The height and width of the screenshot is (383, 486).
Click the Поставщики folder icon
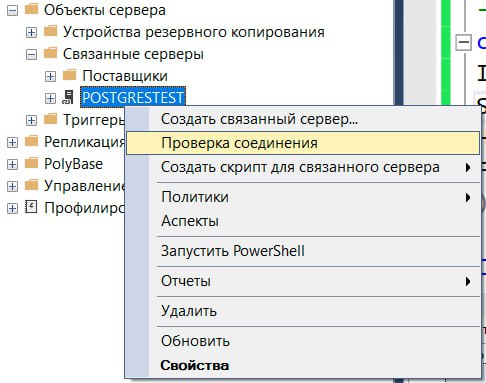point(70,75)
